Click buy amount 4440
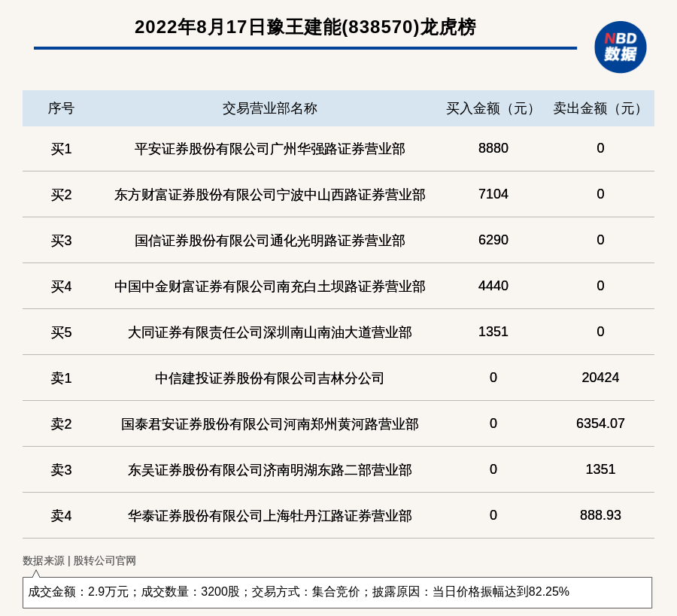The width and height of the screenshot is (677, 616). coord(493,286)
